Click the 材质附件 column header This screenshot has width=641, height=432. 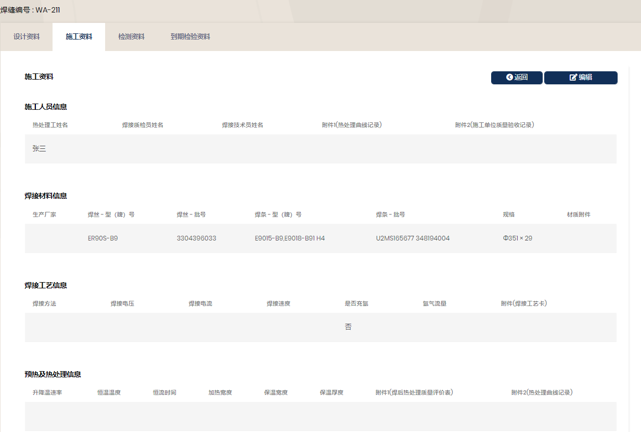pyautogui.click(x=578, y=214)
